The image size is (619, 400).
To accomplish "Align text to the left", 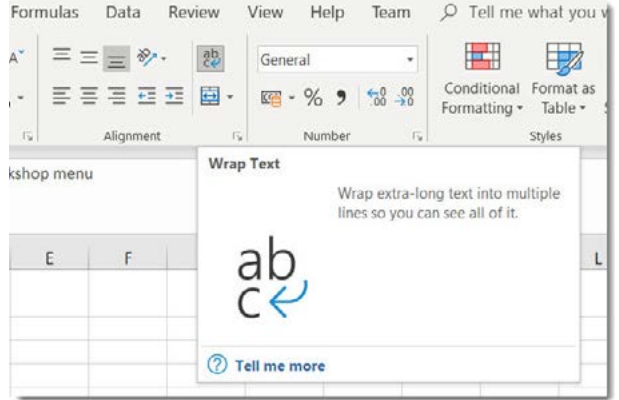I will pos(62,96).
